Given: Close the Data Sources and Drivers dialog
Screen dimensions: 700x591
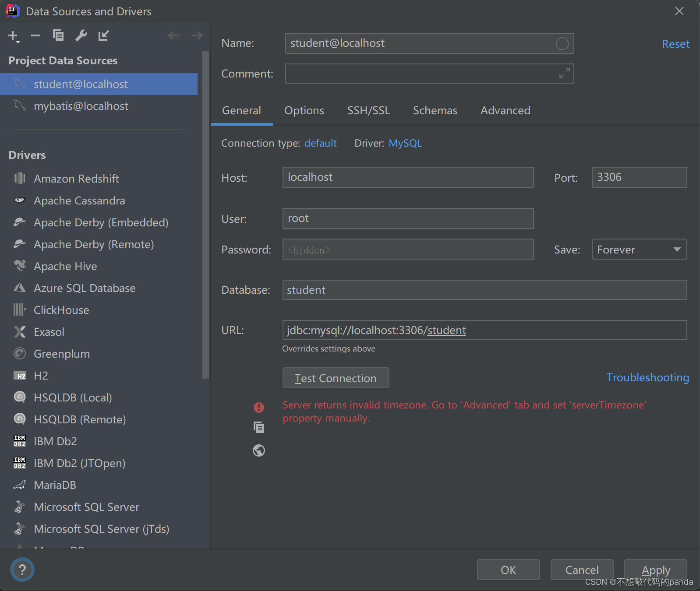Looking at the screenshot, I should (x=679, y=11).
